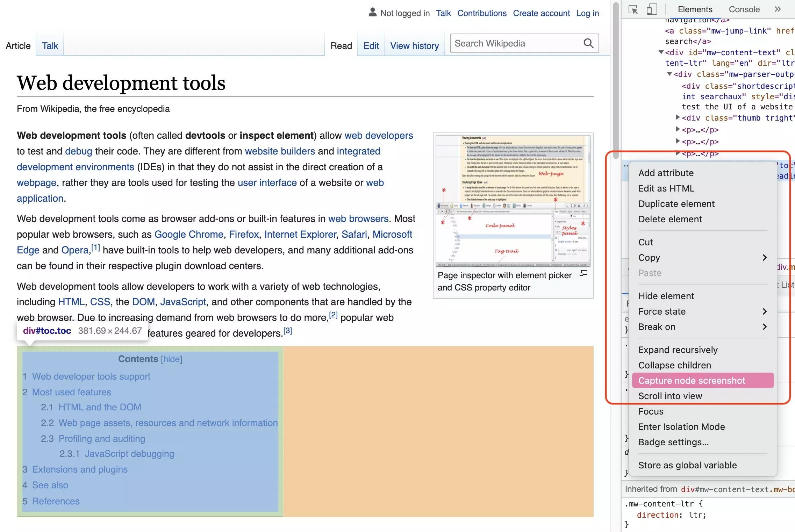The image size is (795, 532).
Task: Click the Log in button
Action: (587, 11)
